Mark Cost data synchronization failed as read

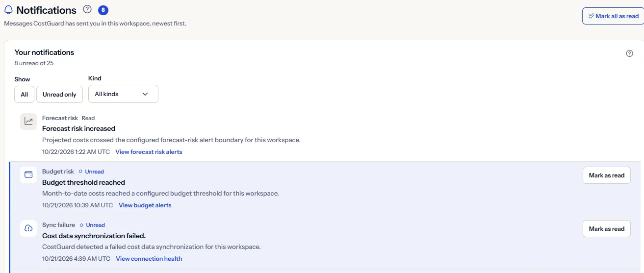point(607,229)
